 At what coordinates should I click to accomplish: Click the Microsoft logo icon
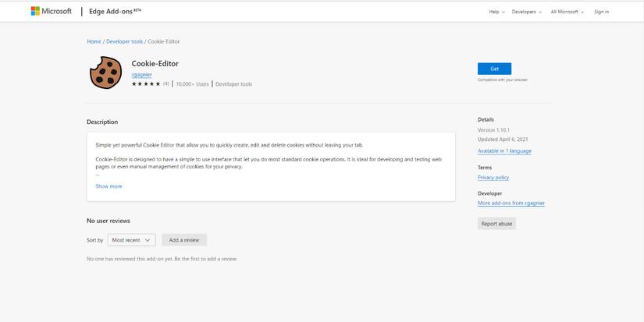tap(36, 12)
